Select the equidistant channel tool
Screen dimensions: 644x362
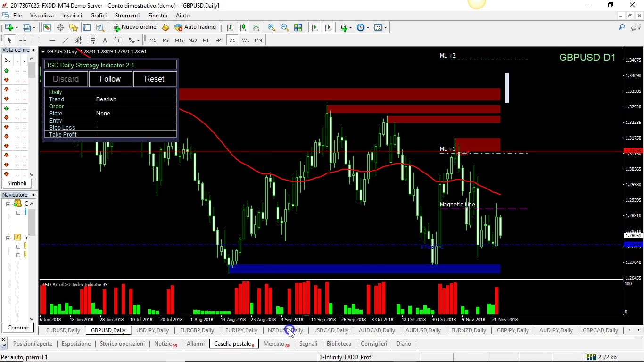79,41
